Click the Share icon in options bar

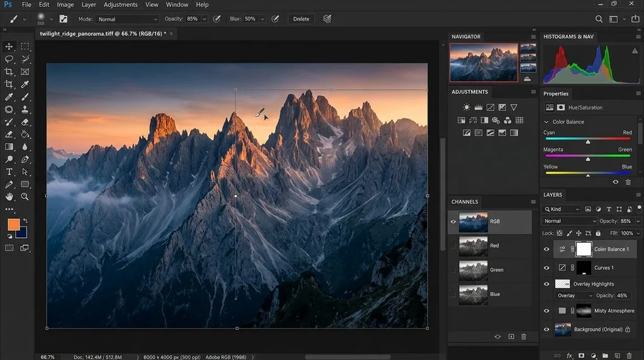point(635,19)
